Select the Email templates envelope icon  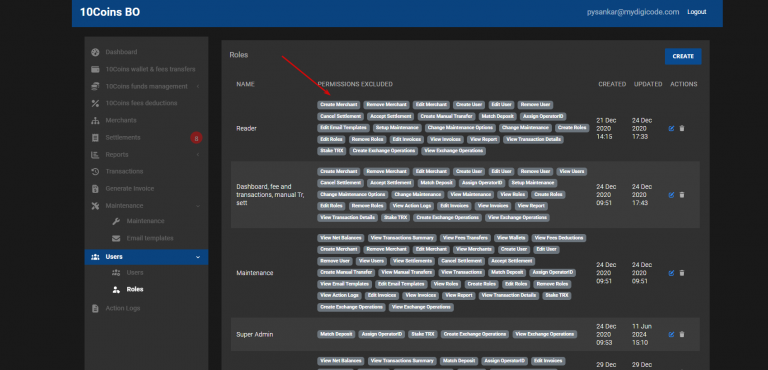coord(116,239)
